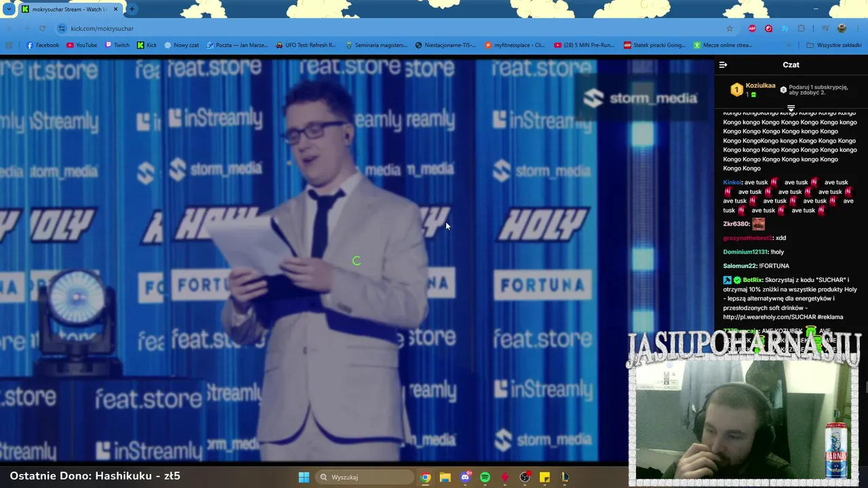This screenshot has width=868, height=488.
Task: Open Google Chrome from the taskbar
Action: coord(425,477)
